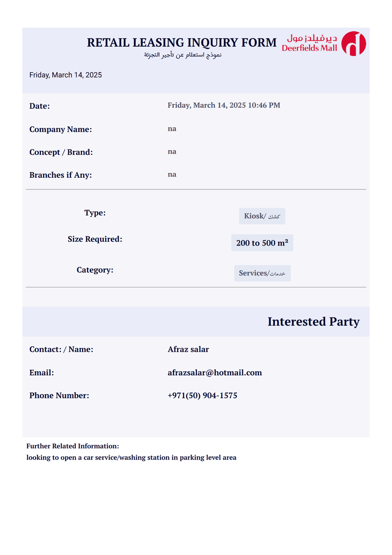
Task: Click the Deerfields Mall red logo icon
Action: (x=353, y=44)
